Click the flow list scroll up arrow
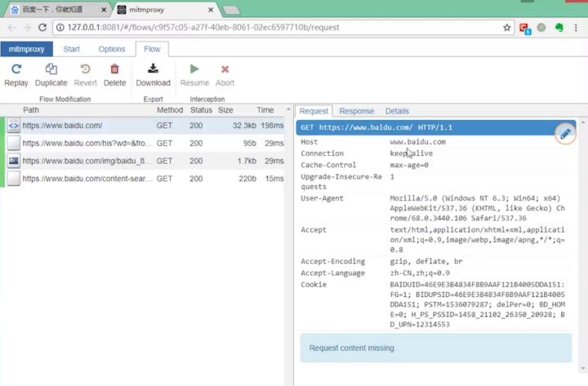The height and width of the screenshot is (386, 588). click(288, 109)
